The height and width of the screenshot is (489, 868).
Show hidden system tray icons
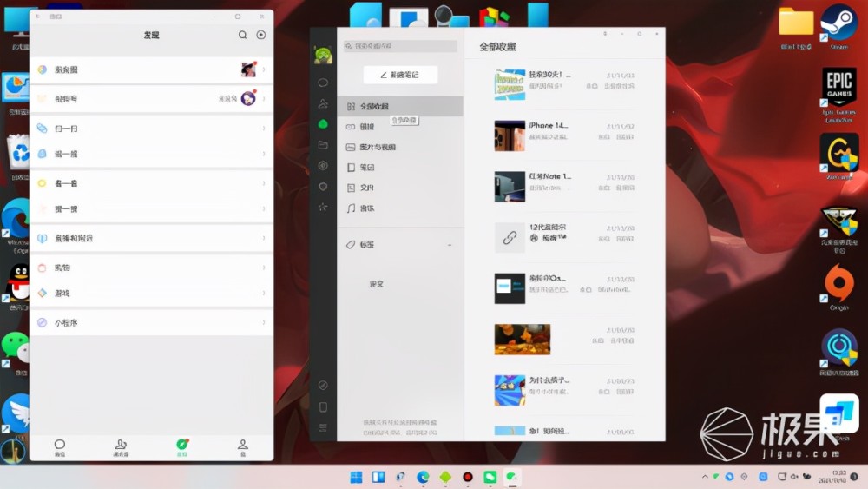pyautogui.click(x=704, y=477)
